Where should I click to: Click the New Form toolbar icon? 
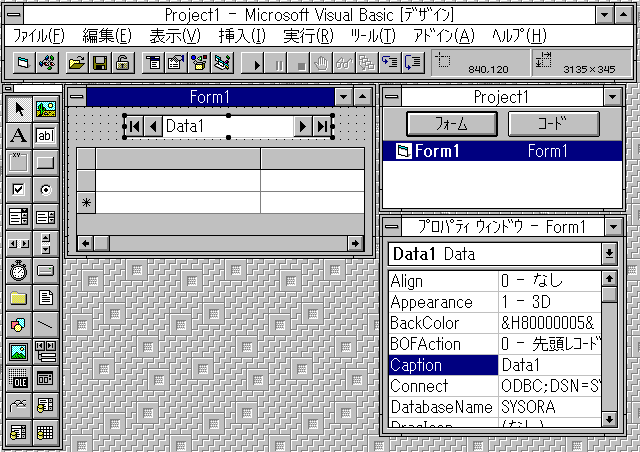point(24,63)
